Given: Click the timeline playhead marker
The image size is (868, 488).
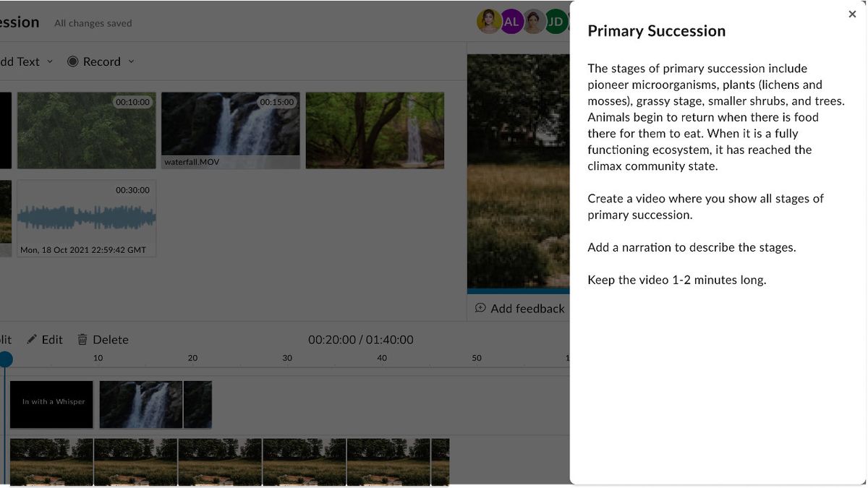Looking at the screenshot, I should (x=5, y=359).
